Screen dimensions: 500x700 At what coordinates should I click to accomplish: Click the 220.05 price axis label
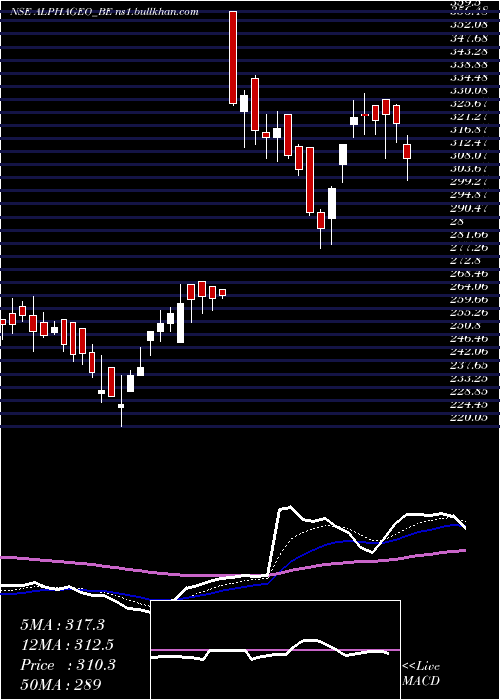point(468,418)
